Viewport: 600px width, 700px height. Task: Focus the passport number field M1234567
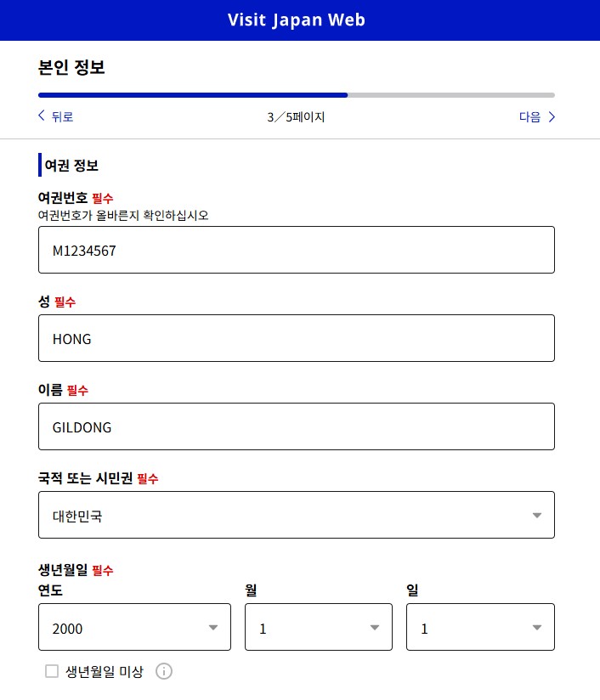point(297,250)
